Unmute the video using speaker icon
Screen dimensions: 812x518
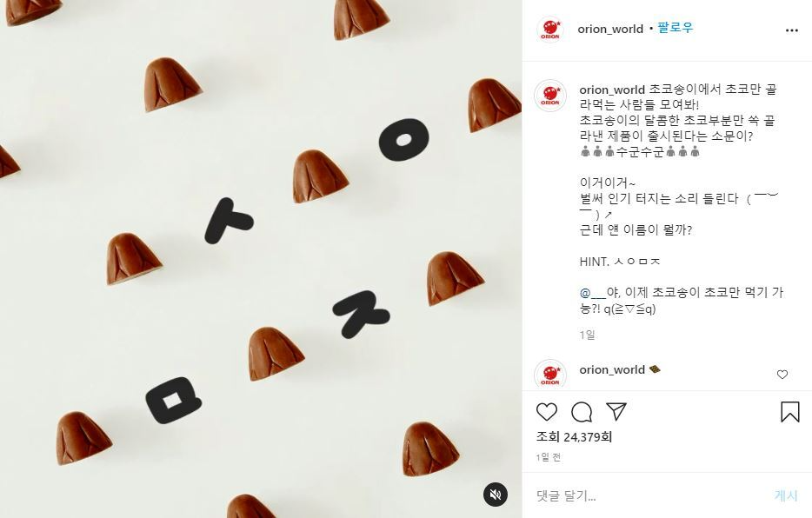coord(496,495)
